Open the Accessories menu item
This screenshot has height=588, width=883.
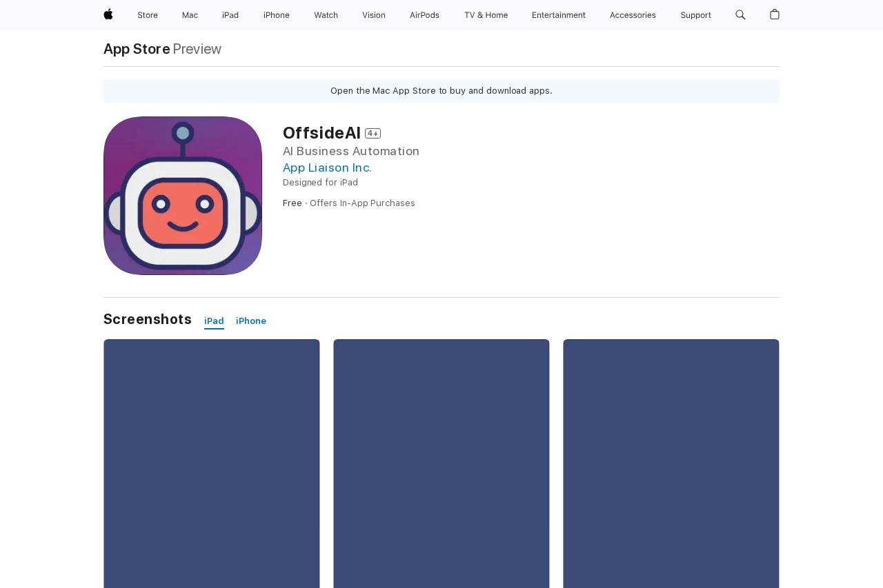coord(633,15)
